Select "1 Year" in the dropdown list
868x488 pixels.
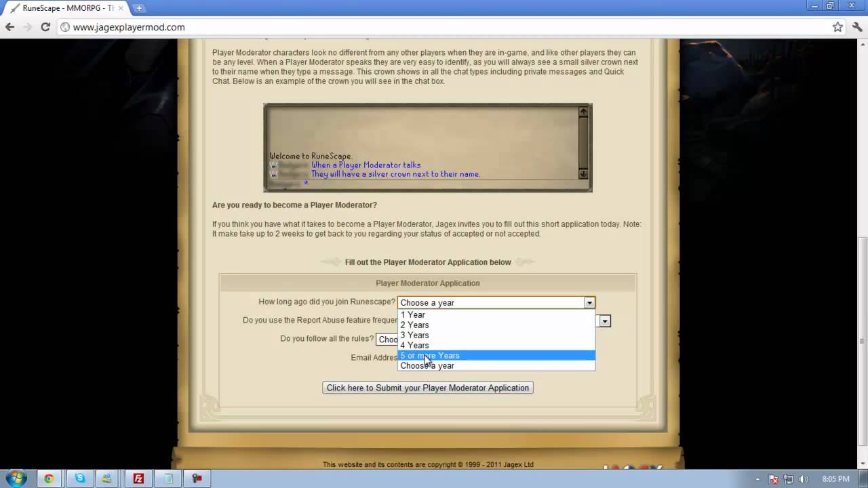(496, 314)
